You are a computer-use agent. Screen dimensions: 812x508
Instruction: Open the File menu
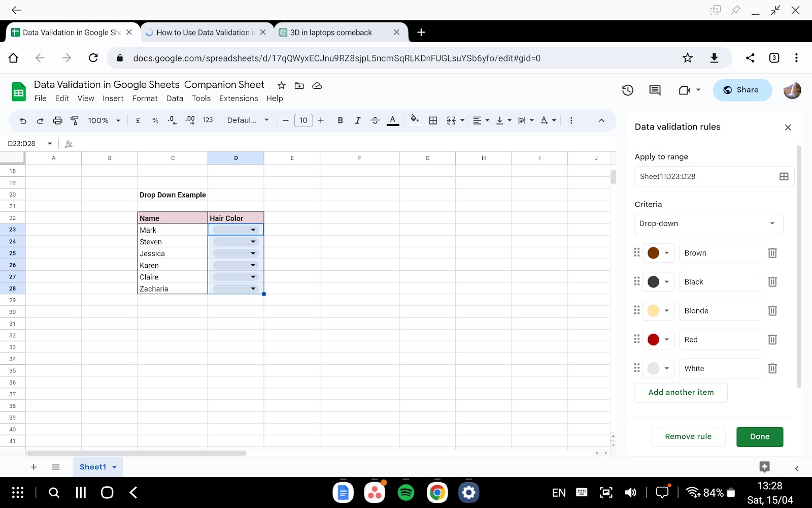click(x=40, y=99)
